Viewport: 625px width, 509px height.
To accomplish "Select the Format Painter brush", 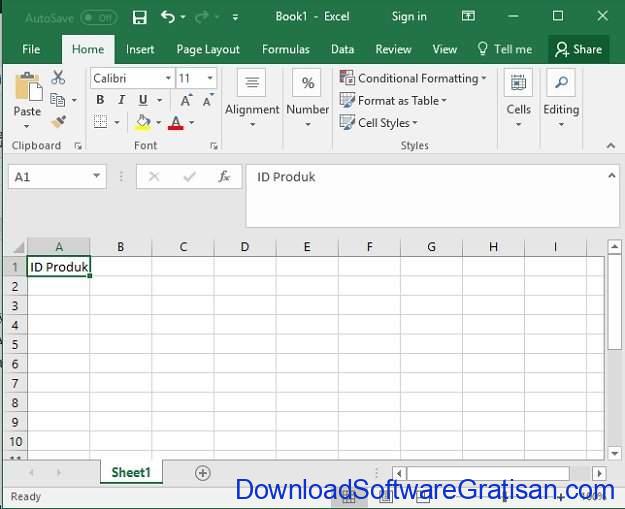I will (59, 122).
